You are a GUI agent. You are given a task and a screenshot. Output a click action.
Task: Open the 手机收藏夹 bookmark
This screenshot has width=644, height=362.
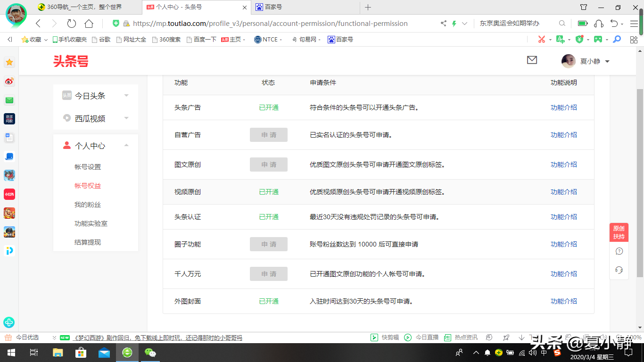70,40
